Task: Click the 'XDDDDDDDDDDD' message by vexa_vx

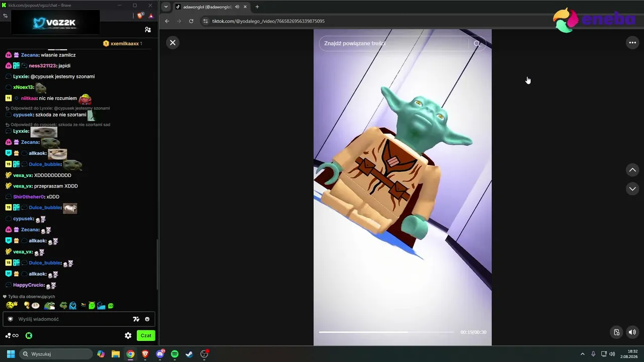Action: point(53,175)
